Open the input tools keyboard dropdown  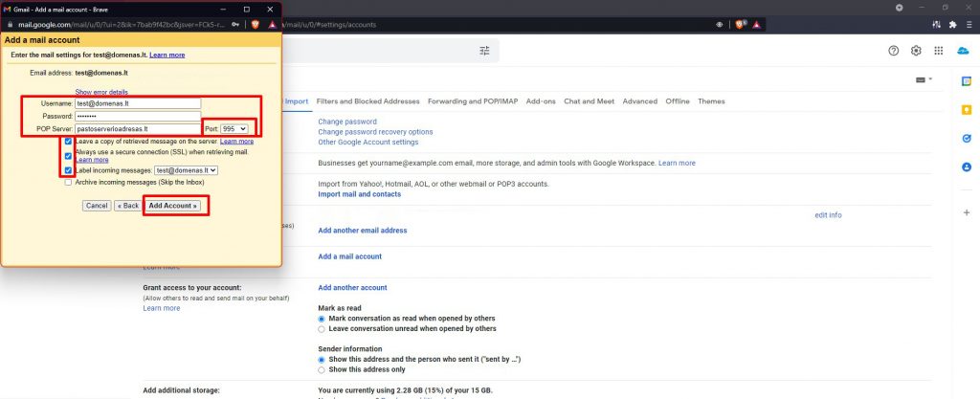(x=924, y=79)
